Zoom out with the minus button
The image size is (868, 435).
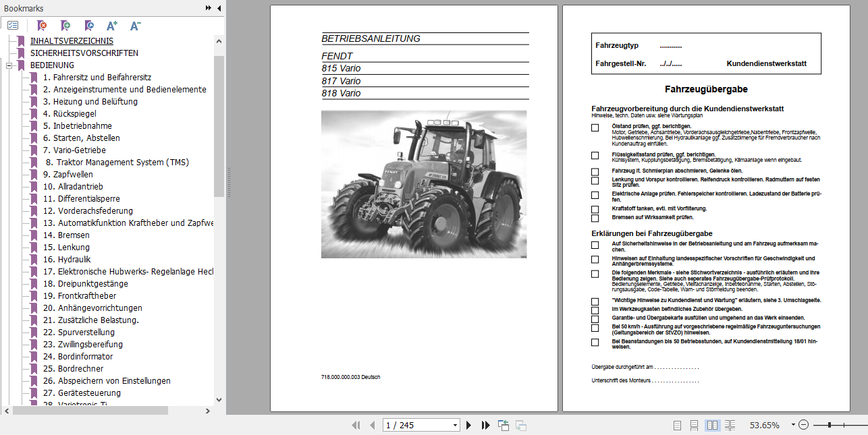click(x=803, y=425)
